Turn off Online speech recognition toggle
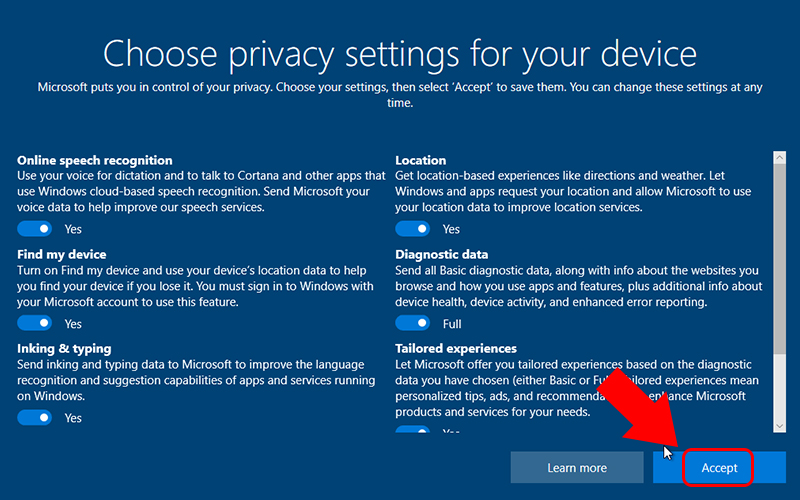 (x=35, y=229)
